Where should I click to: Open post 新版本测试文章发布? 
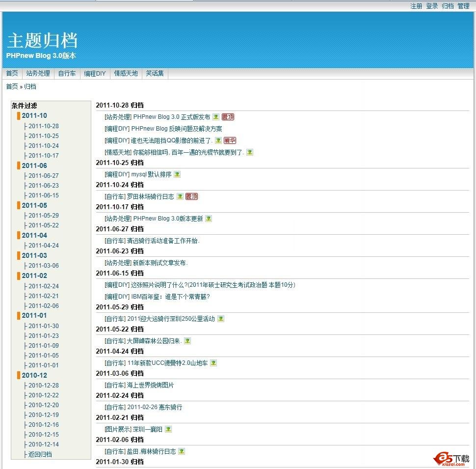click(x=160, y=263)
